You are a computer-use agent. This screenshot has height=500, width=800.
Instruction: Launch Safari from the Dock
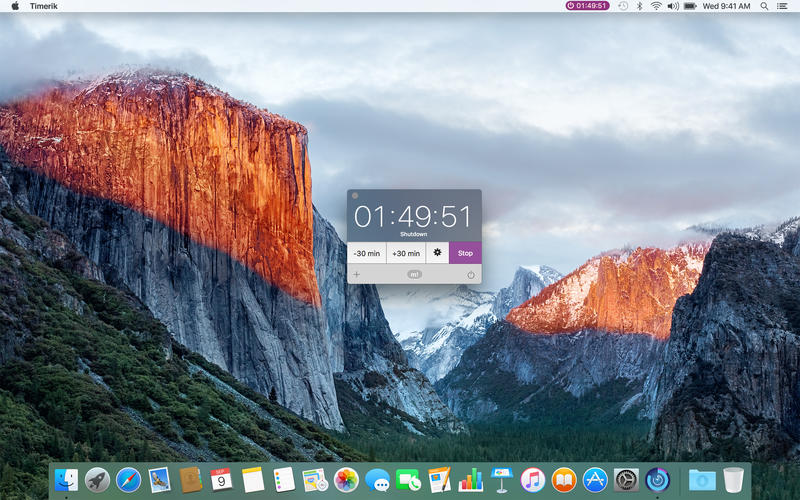coord(129,480)
